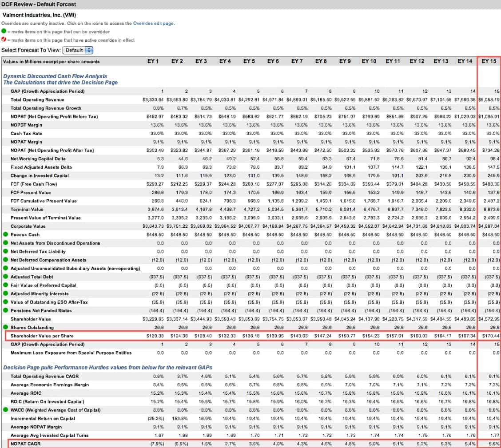Select the Shareholder Value per Share label

pos(42,336)
